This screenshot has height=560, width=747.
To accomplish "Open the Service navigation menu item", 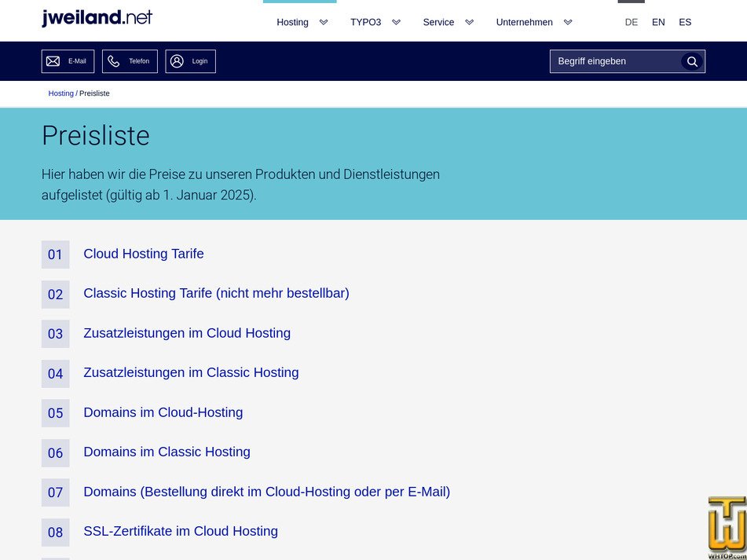I will click(x=438, y=22).
